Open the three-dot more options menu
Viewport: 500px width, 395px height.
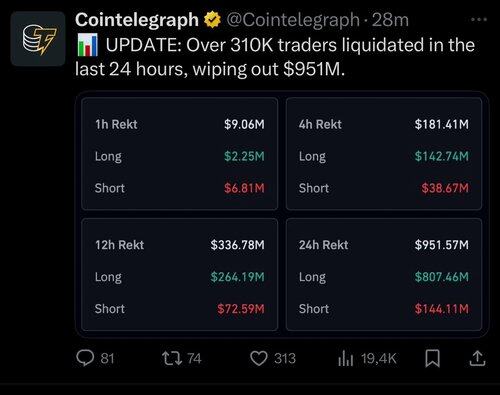479,19
